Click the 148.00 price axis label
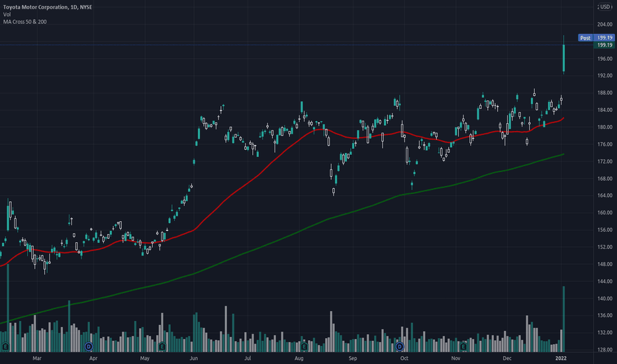The height and width of the screenshot is (364, 617). point(605,264)
